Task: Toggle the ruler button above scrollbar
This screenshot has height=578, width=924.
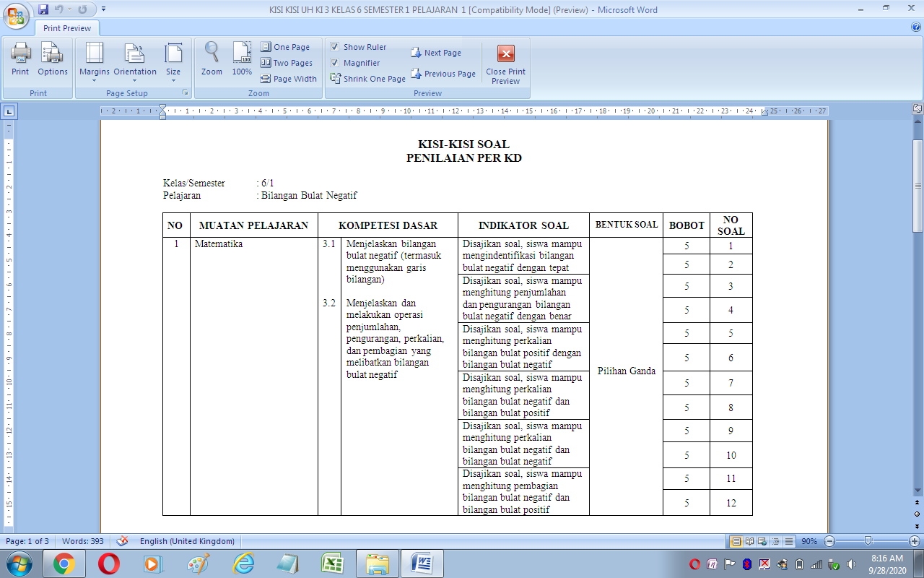Action: tap(918, 109)
